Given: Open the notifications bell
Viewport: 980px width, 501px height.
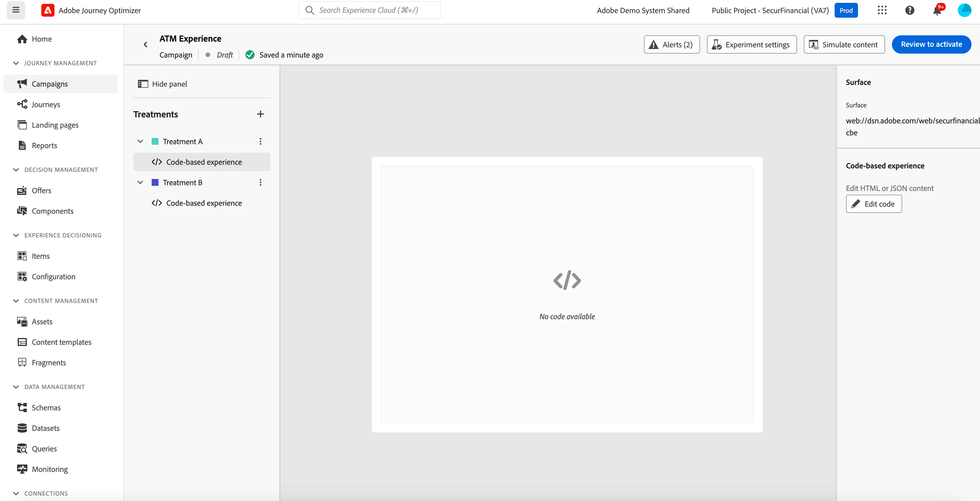Looking at the screenshot, I should 938,10.
